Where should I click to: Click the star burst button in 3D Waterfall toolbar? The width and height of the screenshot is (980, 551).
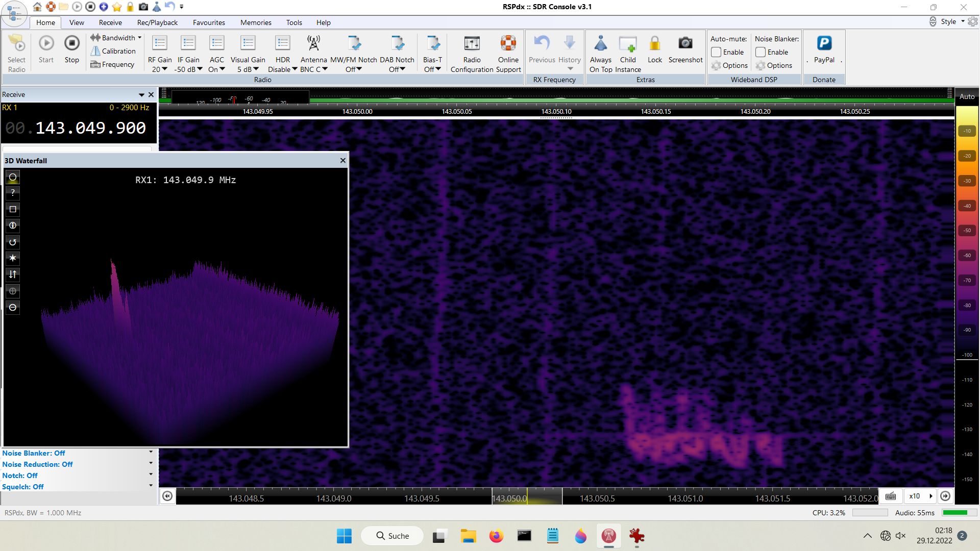(x=13, y=258)
